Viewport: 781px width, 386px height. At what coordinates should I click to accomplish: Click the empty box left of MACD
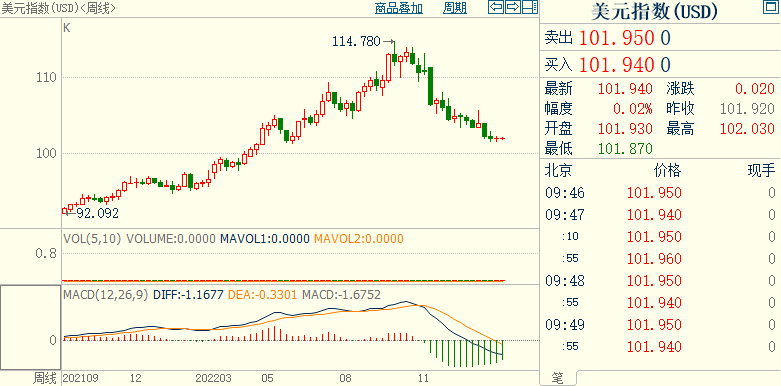(30, 328)
